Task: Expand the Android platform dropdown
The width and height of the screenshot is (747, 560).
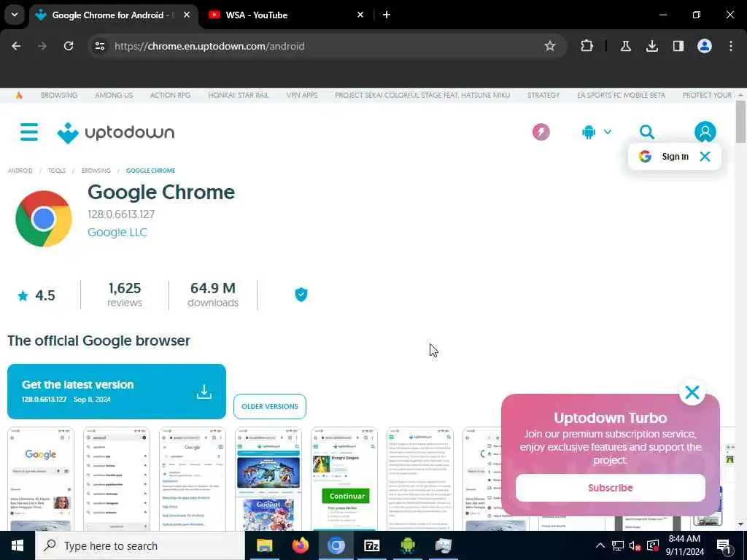Action: pos(597,132)
